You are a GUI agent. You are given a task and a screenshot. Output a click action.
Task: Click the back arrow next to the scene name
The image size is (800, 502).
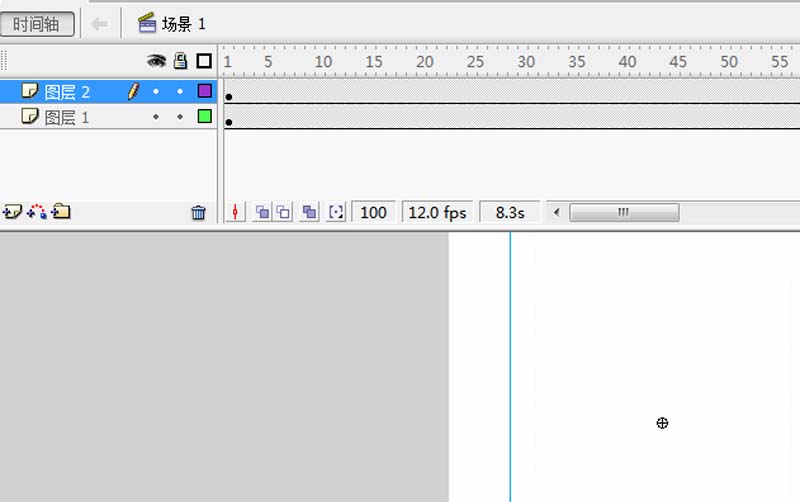pyautogui.click(x=99, y=24)
